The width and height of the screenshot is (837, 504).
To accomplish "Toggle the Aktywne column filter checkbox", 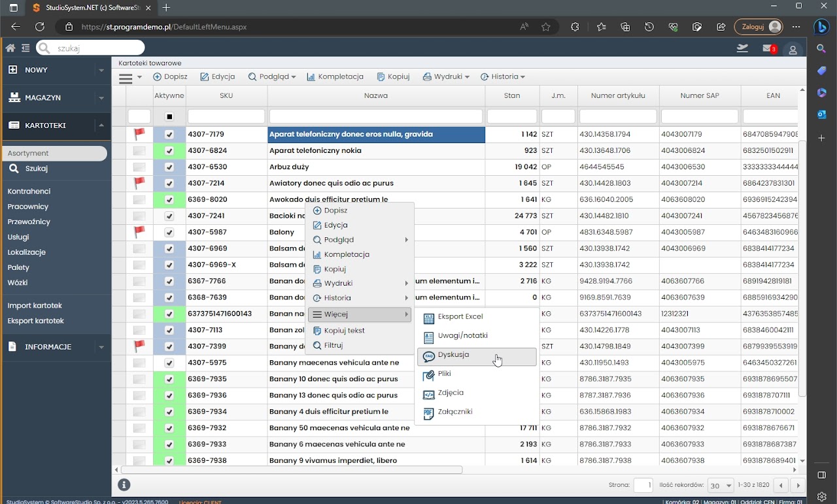I will (x=169, y=116).
